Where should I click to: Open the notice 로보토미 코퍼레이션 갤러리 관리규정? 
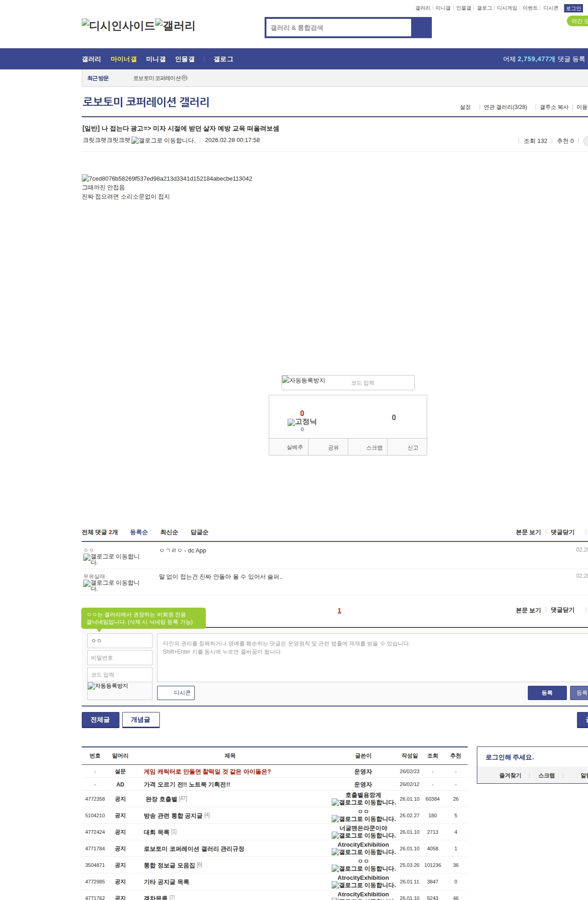[x=194, y=849]
